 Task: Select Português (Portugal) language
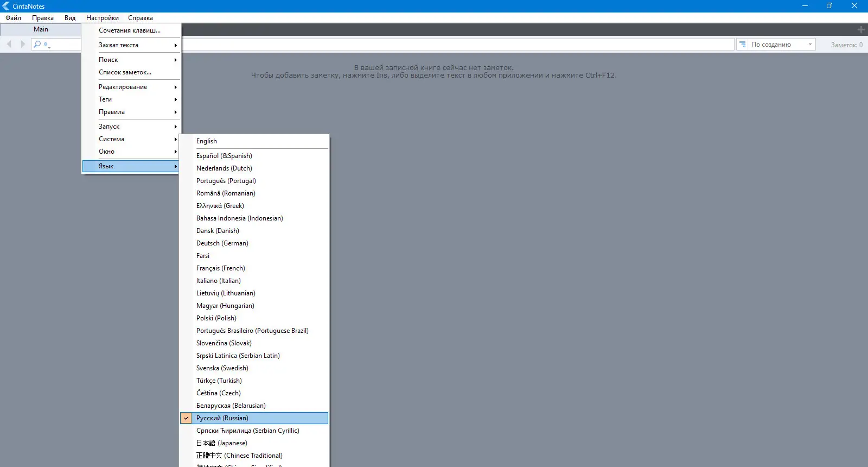(x=254, y=181)
